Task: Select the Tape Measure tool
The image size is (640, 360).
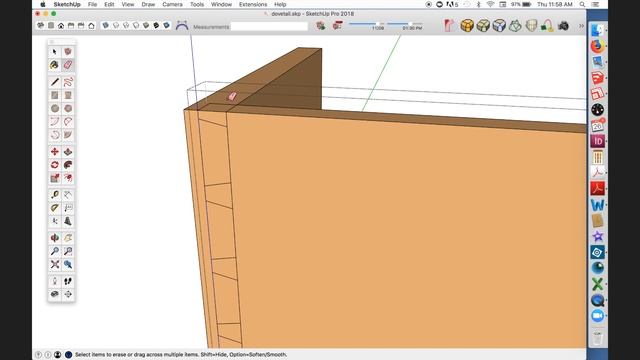Action: click(55, 195)
